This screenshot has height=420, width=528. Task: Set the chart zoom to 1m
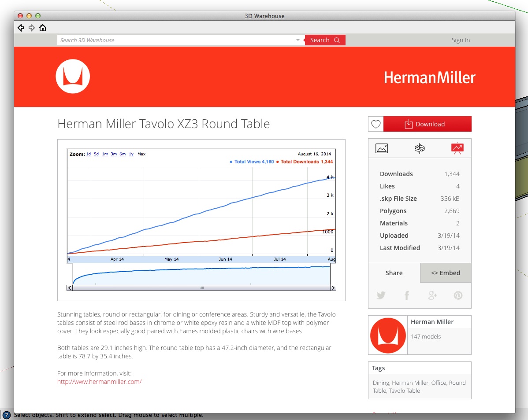click(x=105, y=154)
